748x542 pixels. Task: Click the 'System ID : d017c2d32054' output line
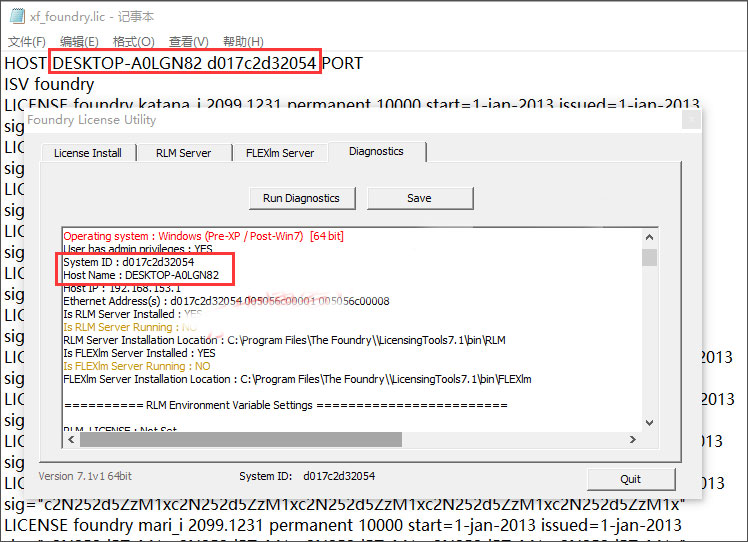point(129,262)
